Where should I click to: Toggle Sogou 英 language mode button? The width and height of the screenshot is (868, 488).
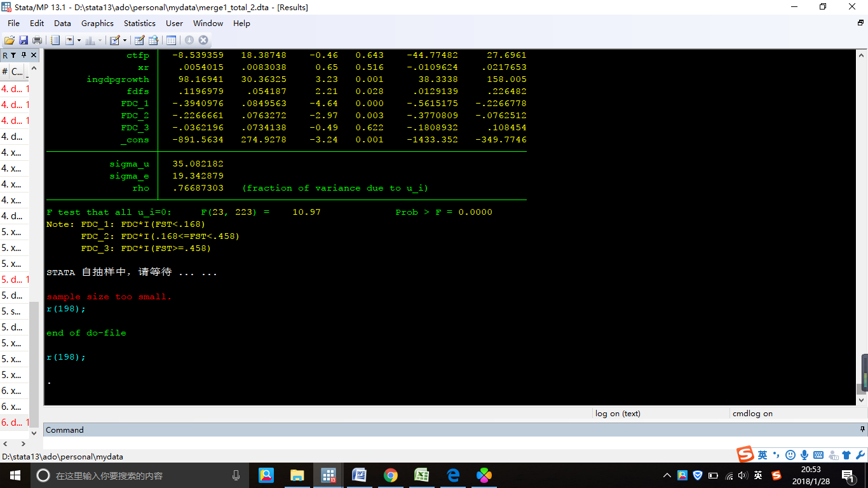click(x=763, y=455)
